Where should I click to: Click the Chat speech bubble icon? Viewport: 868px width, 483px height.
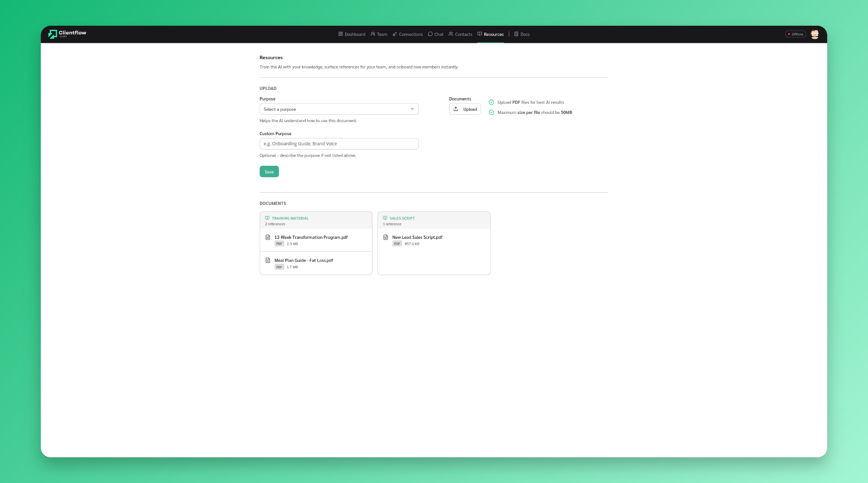point(430,34)
